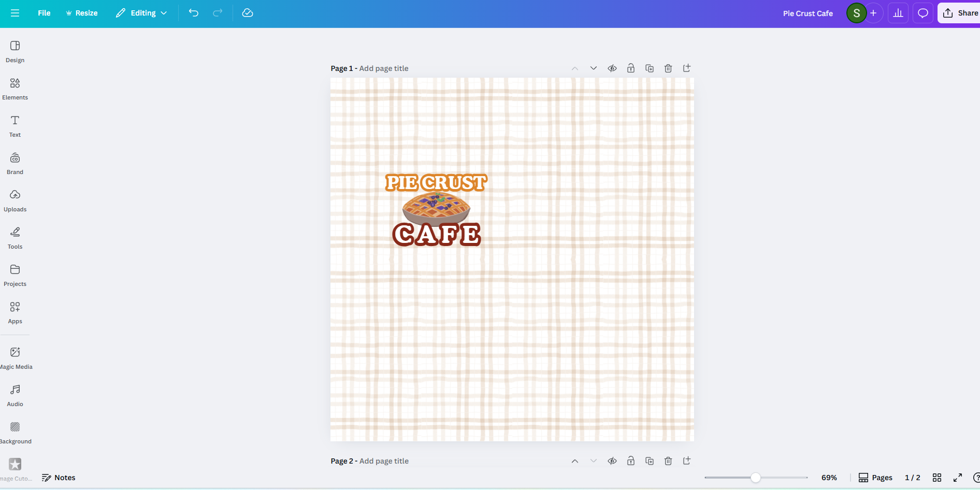This screenshot has height=490, width=980.
Task: Move Page 2 up with chevron
Action: tap(575, 461)
